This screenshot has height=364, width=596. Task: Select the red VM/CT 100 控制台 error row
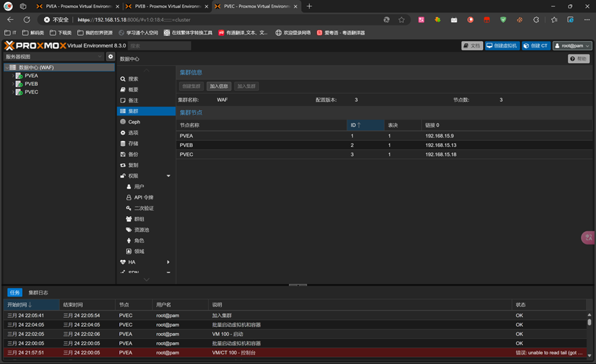(x=296, y=352)
